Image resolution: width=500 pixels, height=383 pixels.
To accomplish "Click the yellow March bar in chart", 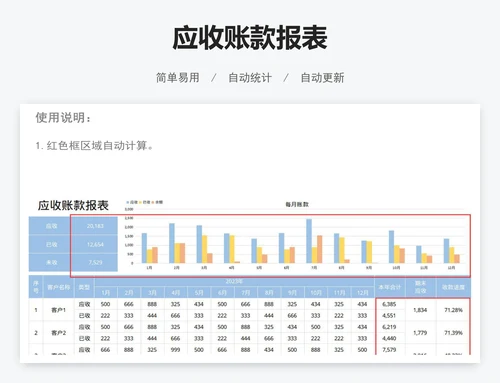I will click(205, 249).
